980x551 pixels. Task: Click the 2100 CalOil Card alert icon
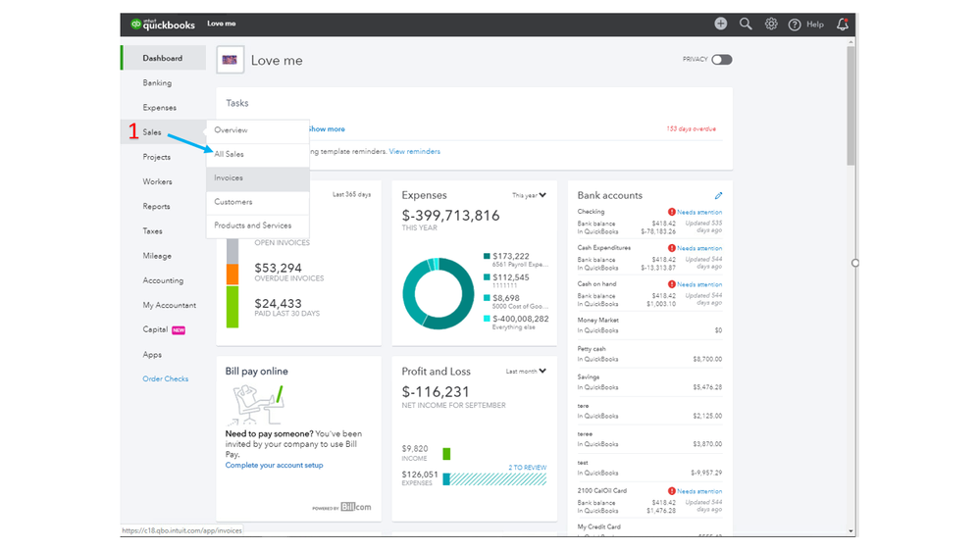(671, 491)
